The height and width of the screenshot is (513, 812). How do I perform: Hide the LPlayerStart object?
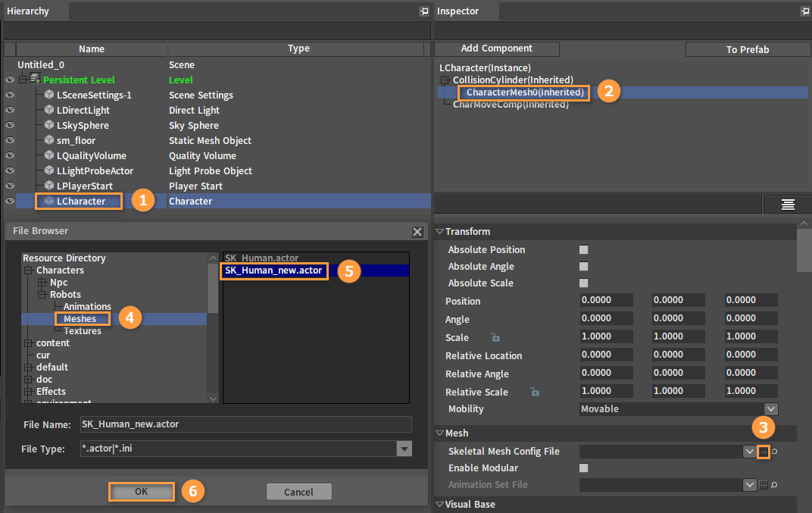point(9,185)
